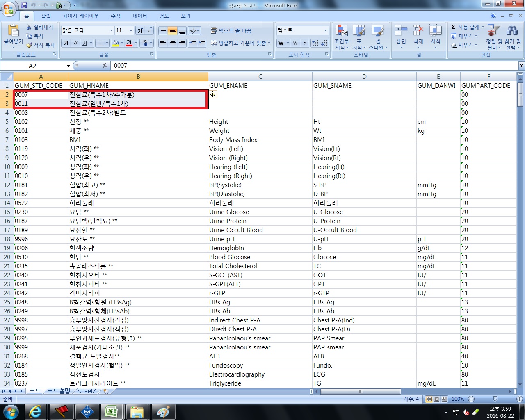Toggle wrap text option
This screenshot has width=525, height=420.
[x=231, y=31]
